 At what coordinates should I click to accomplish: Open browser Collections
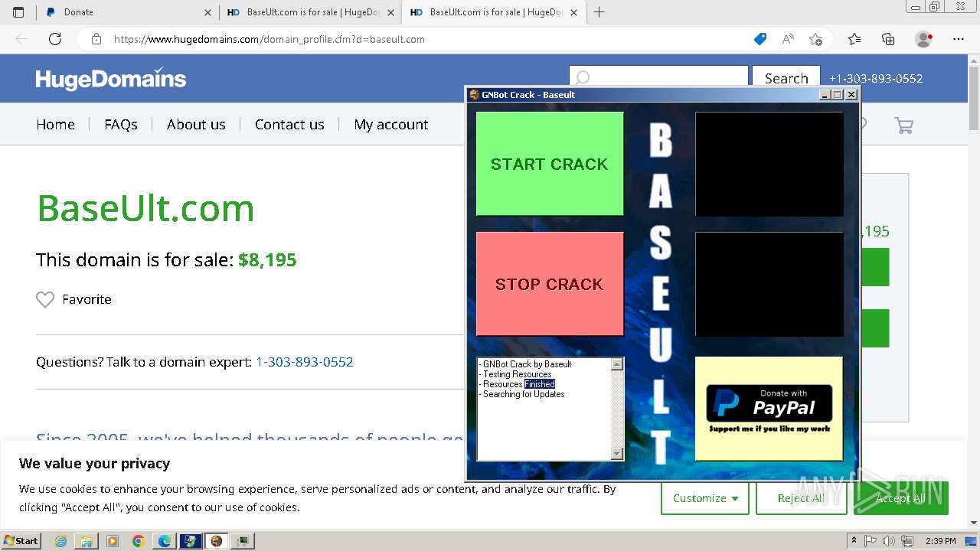point(888,39)
